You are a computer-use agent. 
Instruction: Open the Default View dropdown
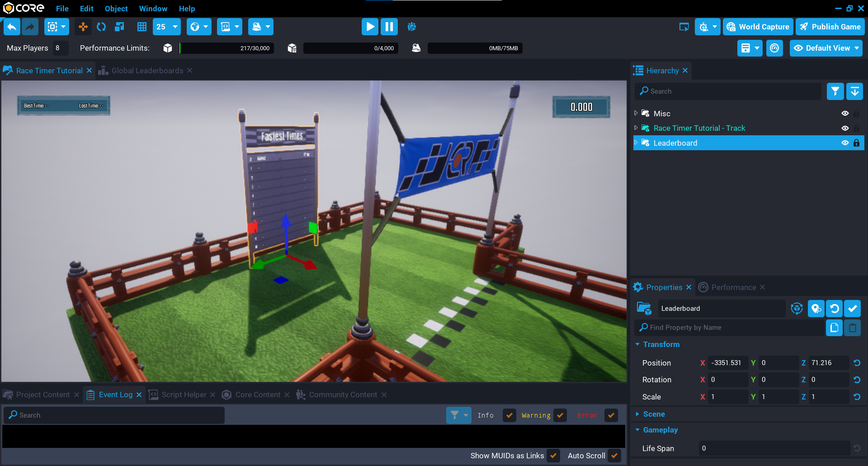click(x=826, y=48)
